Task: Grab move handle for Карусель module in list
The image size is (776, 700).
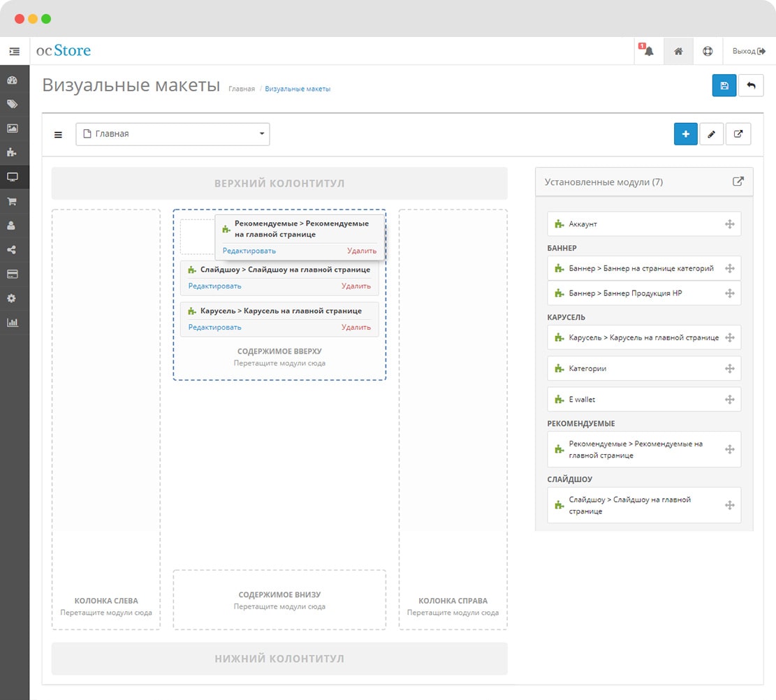Action: pos(729,337)
